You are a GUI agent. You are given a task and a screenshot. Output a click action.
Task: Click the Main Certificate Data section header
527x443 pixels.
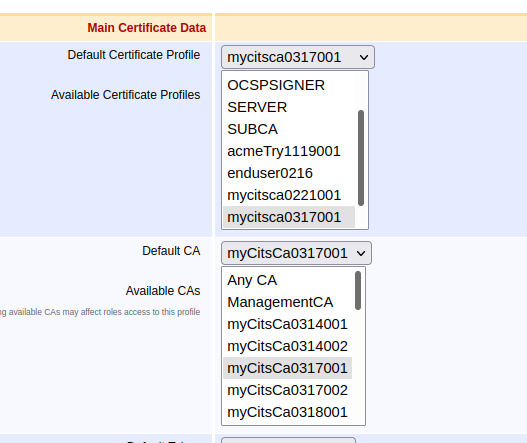147,28
